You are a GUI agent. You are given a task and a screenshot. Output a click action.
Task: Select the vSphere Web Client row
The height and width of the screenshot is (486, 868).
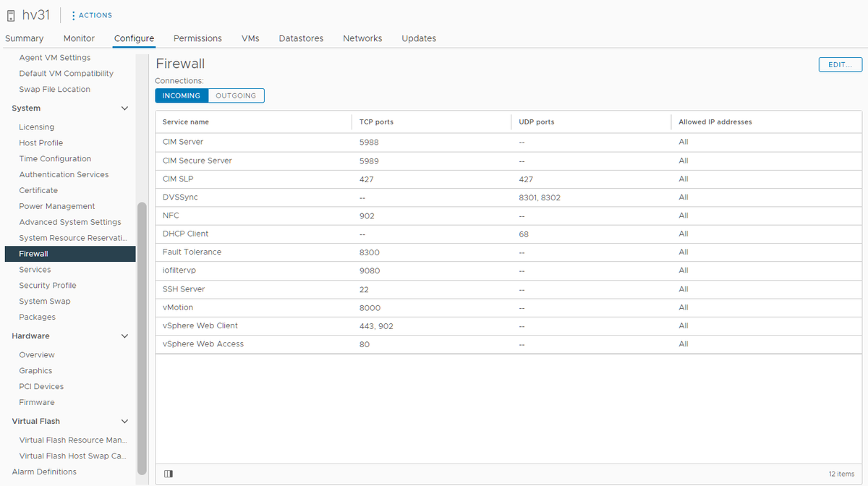point(509,326)
